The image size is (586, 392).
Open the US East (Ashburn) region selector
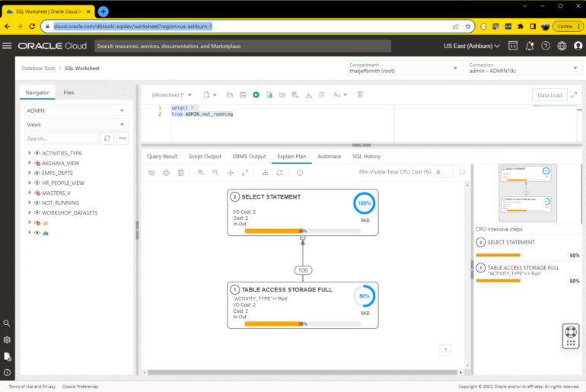(x=472, y=46)
